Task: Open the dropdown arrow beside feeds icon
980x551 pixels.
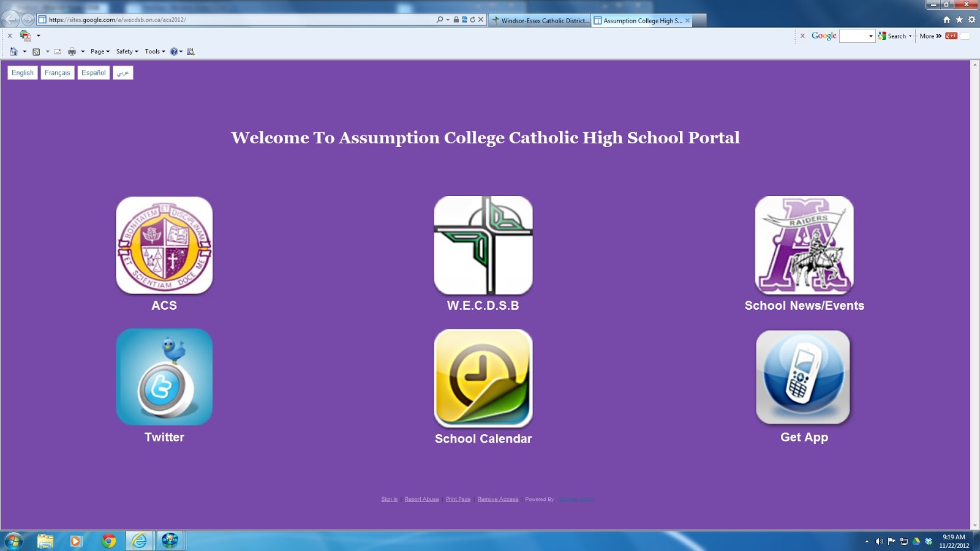Action: 47,51
